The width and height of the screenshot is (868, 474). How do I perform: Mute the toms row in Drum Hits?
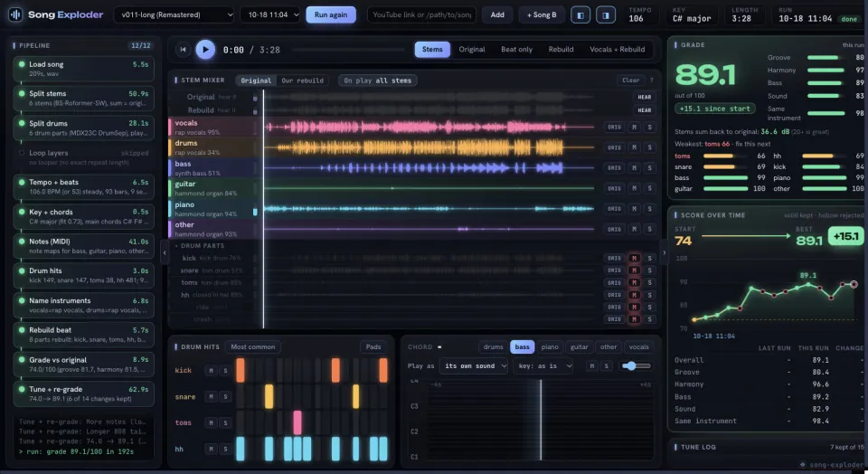coord(211,423)
